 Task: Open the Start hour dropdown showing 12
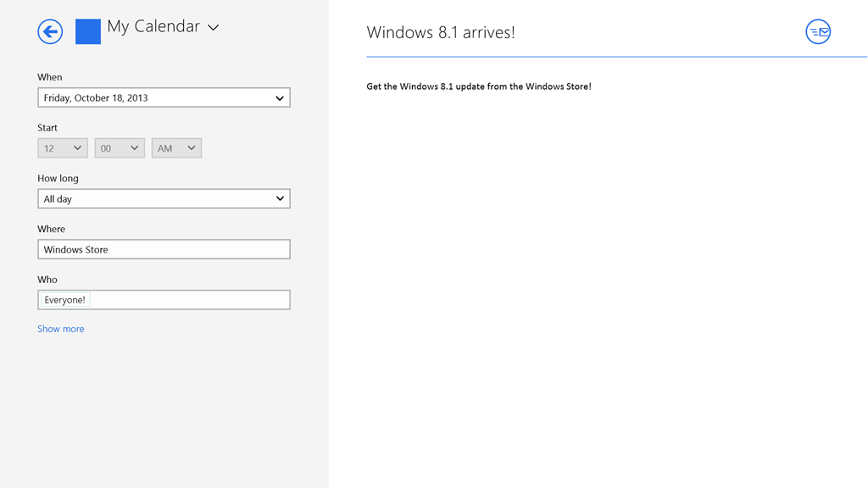[x=63, y=148]
